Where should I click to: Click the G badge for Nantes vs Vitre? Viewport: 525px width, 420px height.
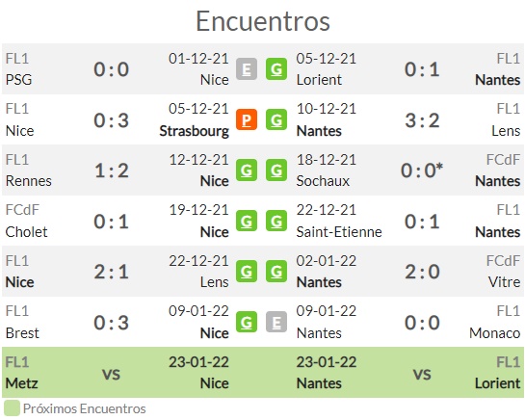tap(276, 272)
